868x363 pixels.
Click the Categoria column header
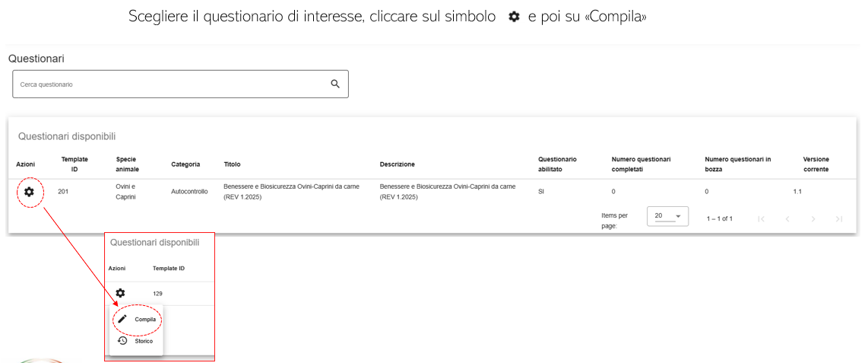click(185, 164)
